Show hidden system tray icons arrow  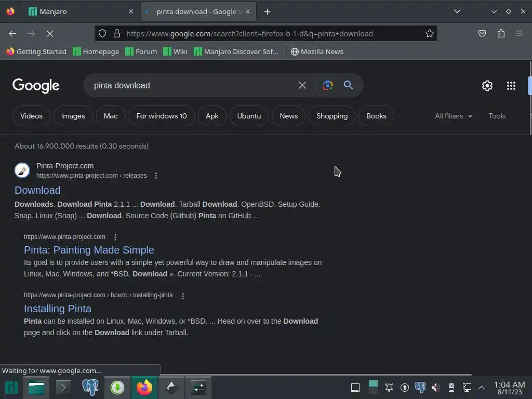click(x=482, y=388)
